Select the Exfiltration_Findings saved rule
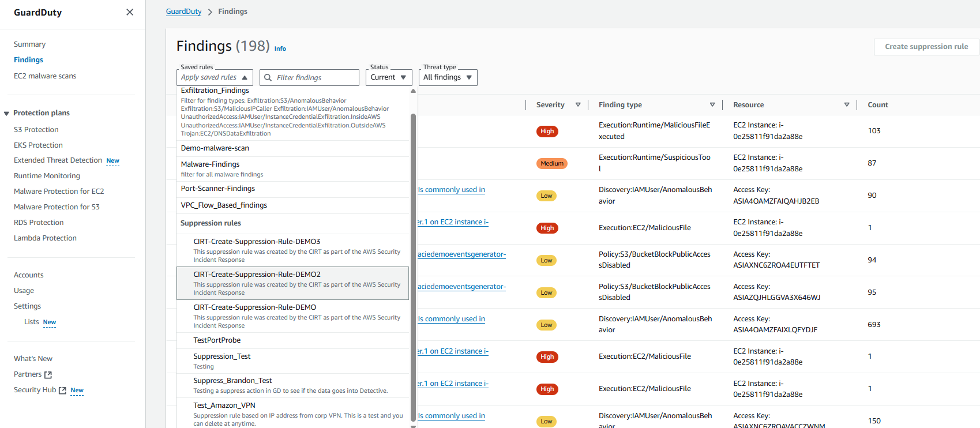The image size is (980, 428). (293, 112)
